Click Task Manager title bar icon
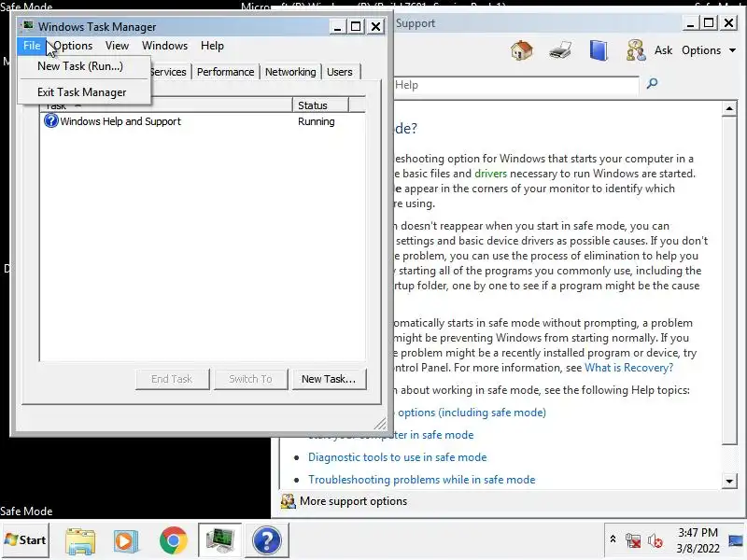Screen dimensions: 747x560 29,26
